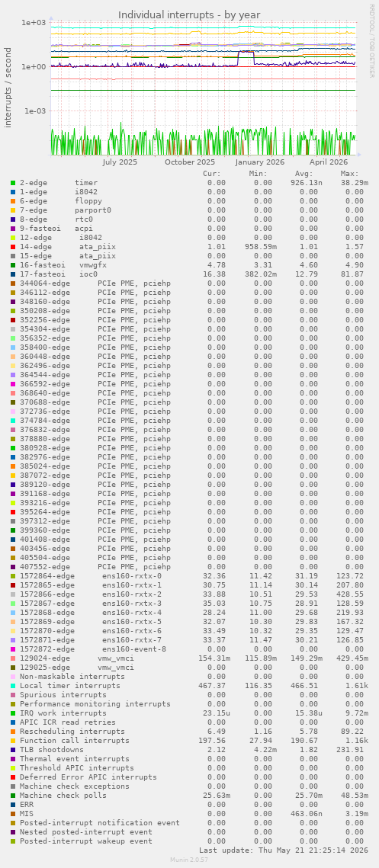Screen dimensions: 379x868
Task: Click the 17-fasteoi ioc0 legend swatch
Action: point(13,274)
